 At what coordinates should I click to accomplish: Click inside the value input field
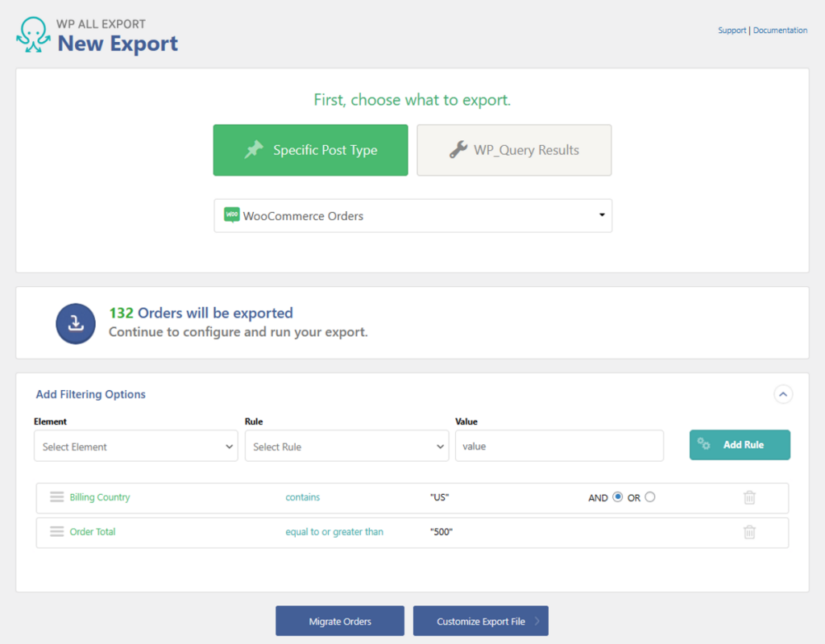(x=559, y=446)
